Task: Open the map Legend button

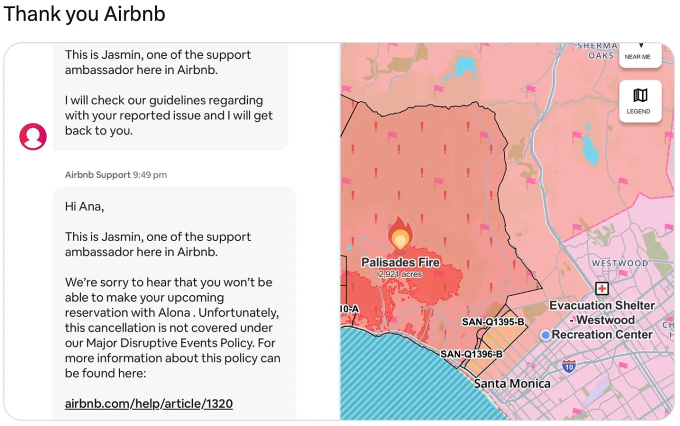Action: pos(639,100)
